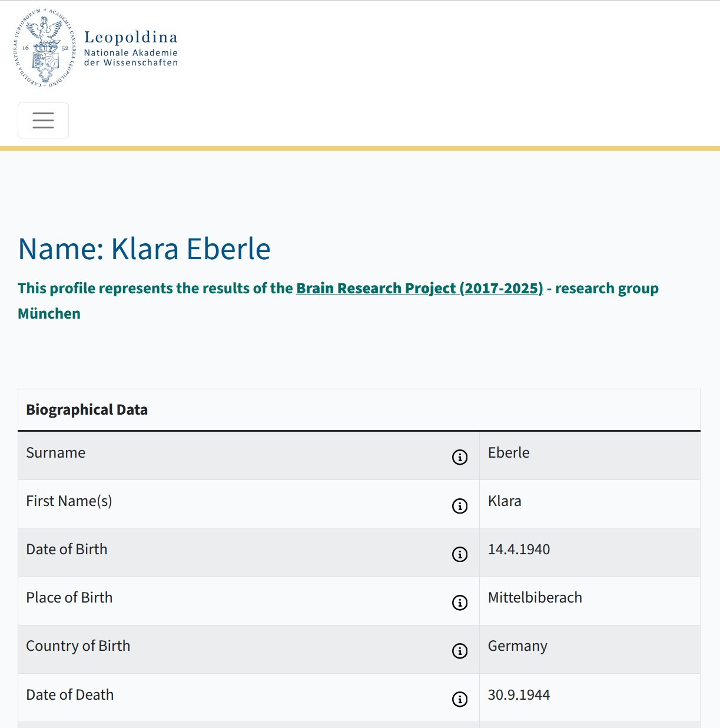Click the Surname value Eberle
This screenshot has width=720, height=728.
(x=509, y=452)
